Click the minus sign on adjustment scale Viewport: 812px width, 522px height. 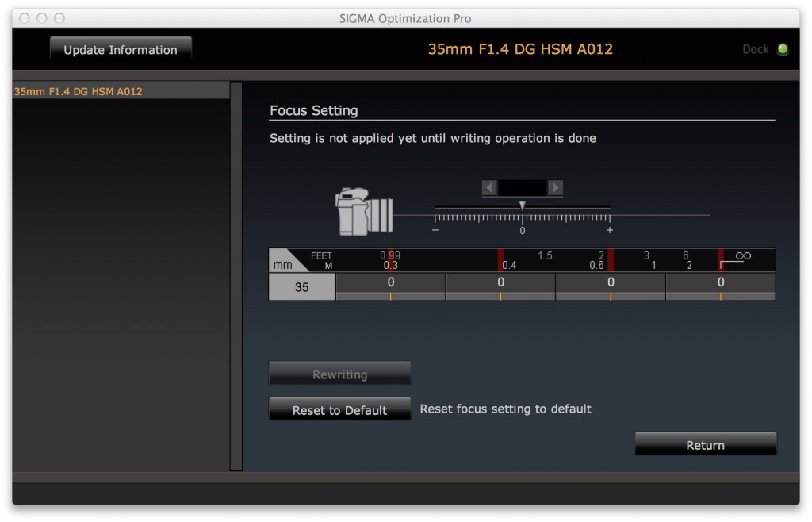435,230
